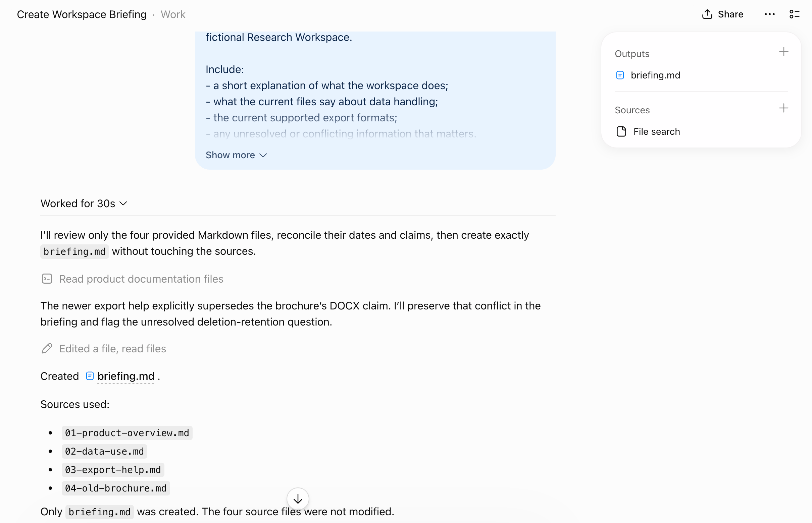This screenshot has width=812, height=523.
Task: Click the Share button
Action: [x=723, y=14]
